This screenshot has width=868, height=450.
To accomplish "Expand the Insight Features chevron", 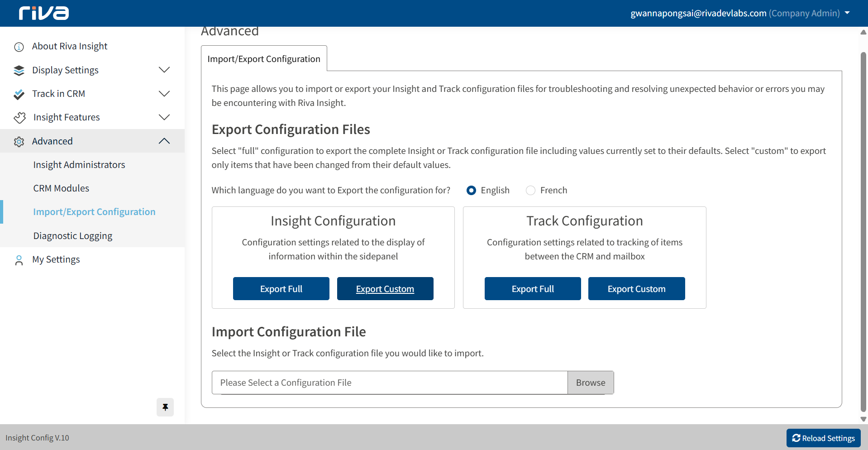I will tap(164, 117).
